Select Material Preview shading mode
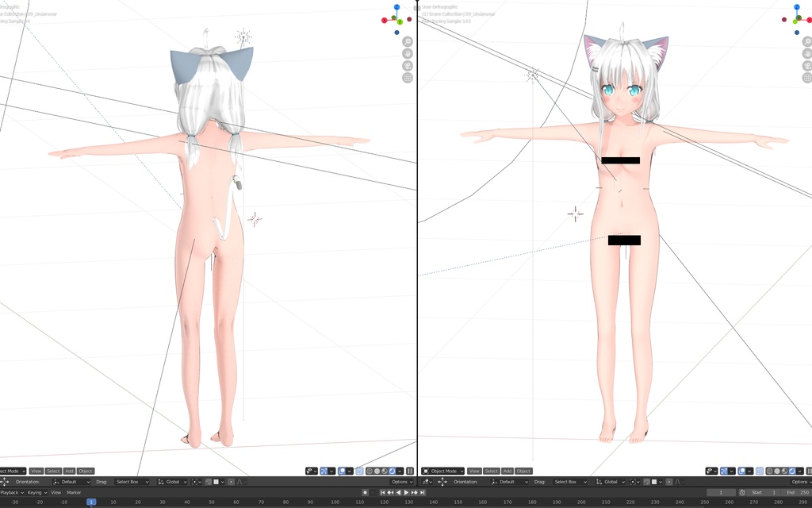Screen dimensions: 812x508 784,471
